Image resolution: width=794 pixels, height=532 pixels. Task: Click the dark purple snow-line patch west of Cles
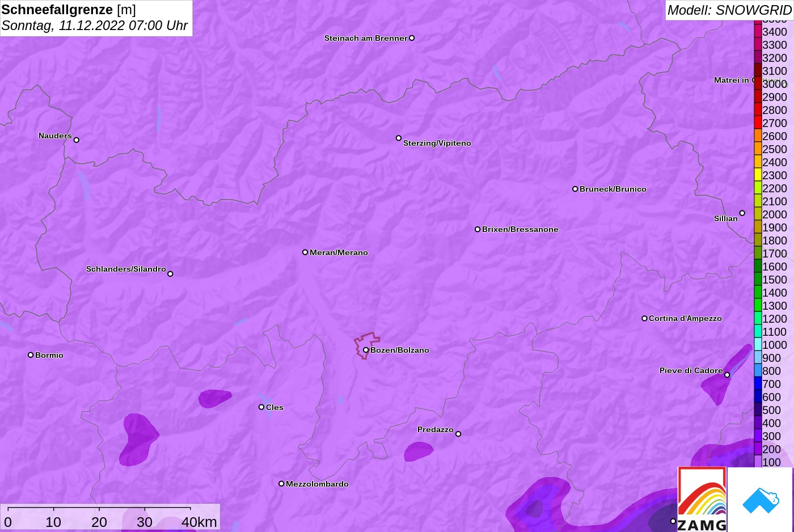coord(215,398)
